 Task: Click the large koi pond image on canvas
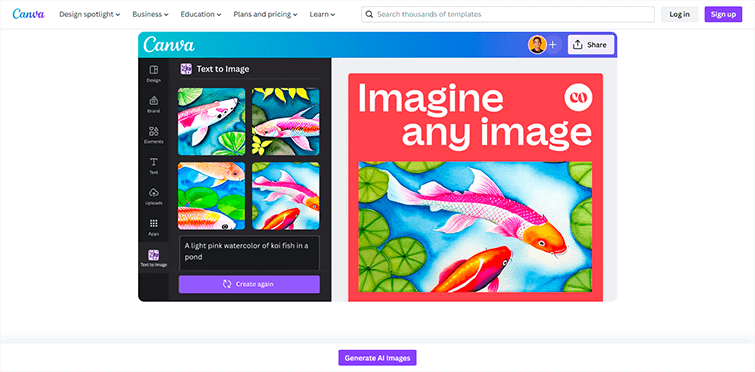coord(475,227)
